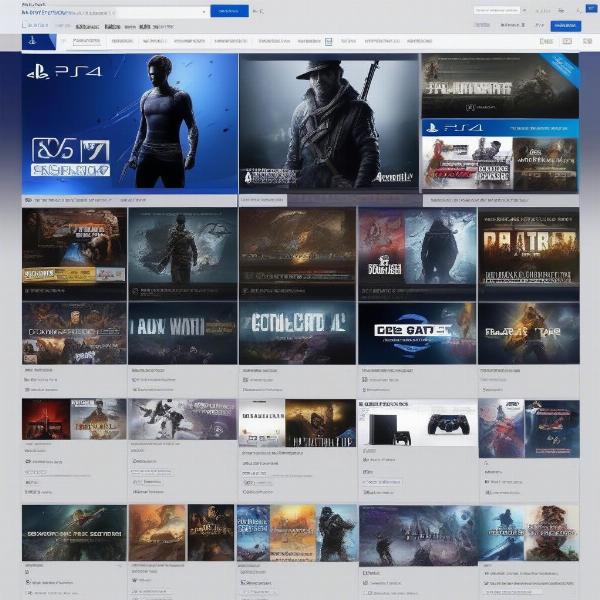Click the blue button below the top-right filter box
Screen dimensions: 600x600
tap(566, 26)
